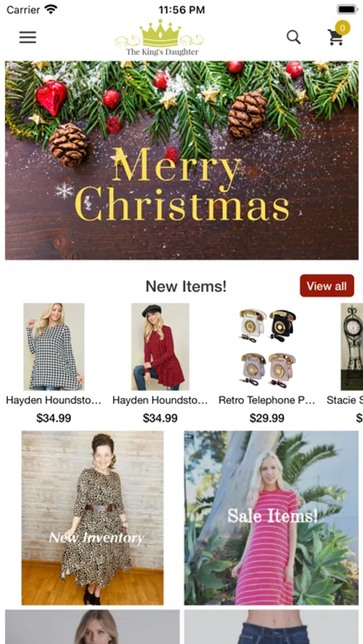The height and width of the screenshot is (644, 363).
Task: Tap the Wi-Fi status icon
Action: click(x=52, y=9)
